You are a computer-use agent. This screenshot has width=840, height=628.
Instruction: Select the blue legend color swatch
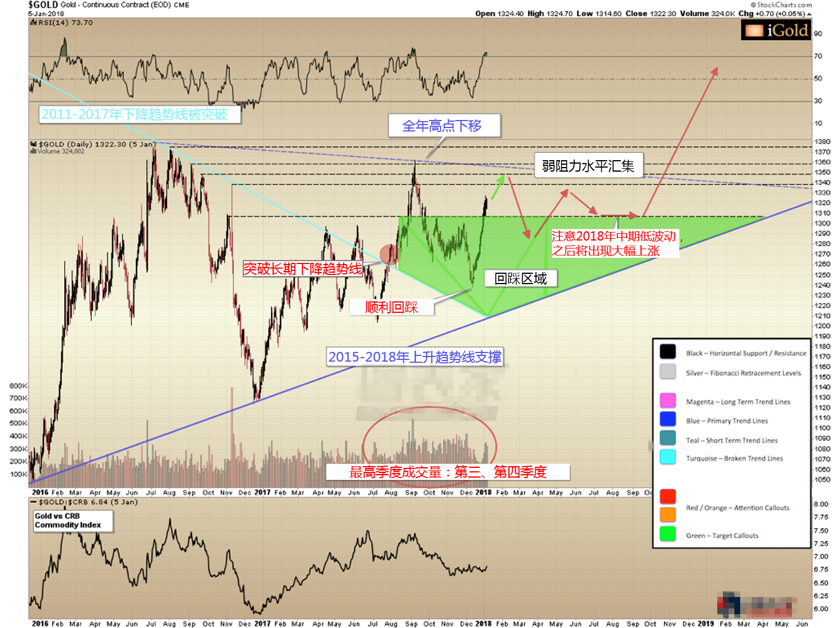pos(668,418)
